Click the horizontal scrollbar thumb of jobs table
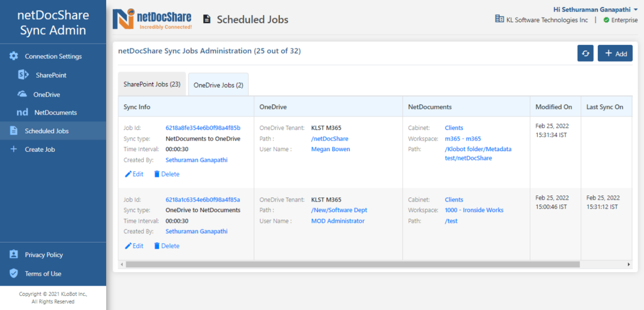644x310 pixels. tap(353, 264)
